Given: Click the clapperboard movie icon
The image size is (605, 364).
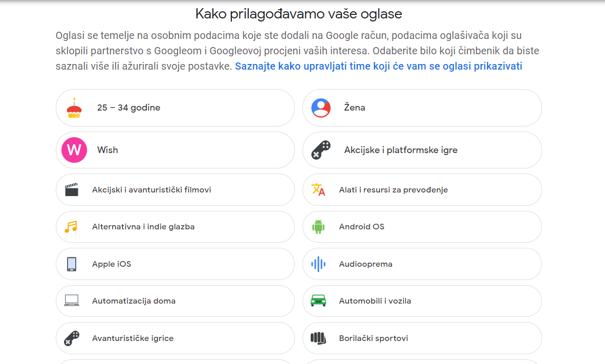Looking at the screenshot, I should pos(72,190).
